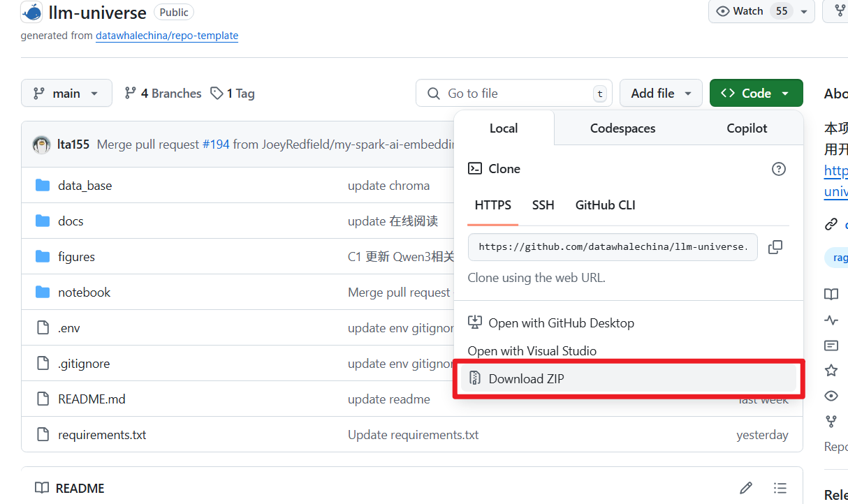The width and height of the screenshot is (848, 504).
Task: Open the lta155 author link
Action: pyautogui.click(x=73, y=144)
